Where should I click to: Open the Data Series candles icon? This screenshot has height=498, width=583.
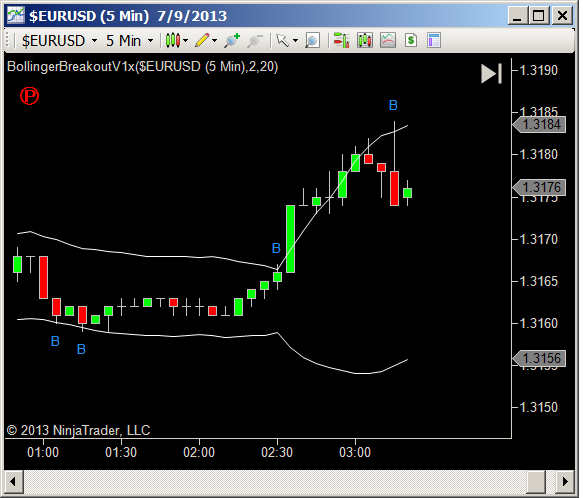pos(365,40)
